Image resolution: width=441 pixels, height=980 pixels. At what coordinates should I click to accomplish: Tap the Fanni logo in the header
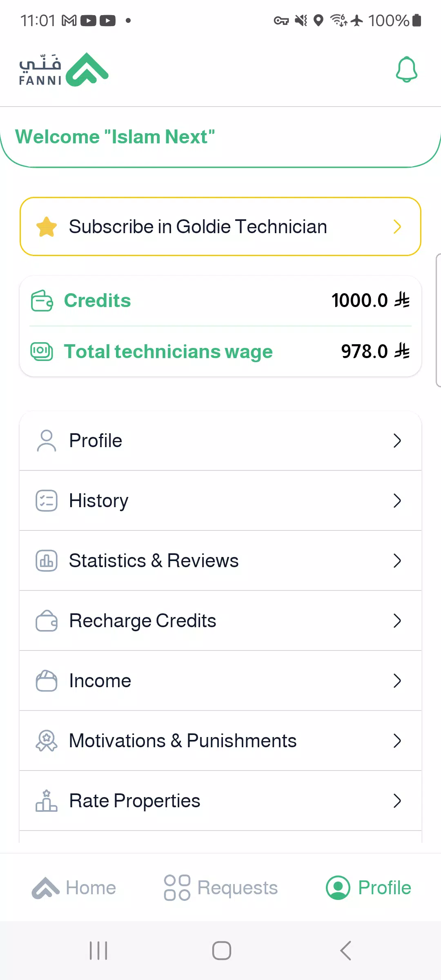pos(64,69)
